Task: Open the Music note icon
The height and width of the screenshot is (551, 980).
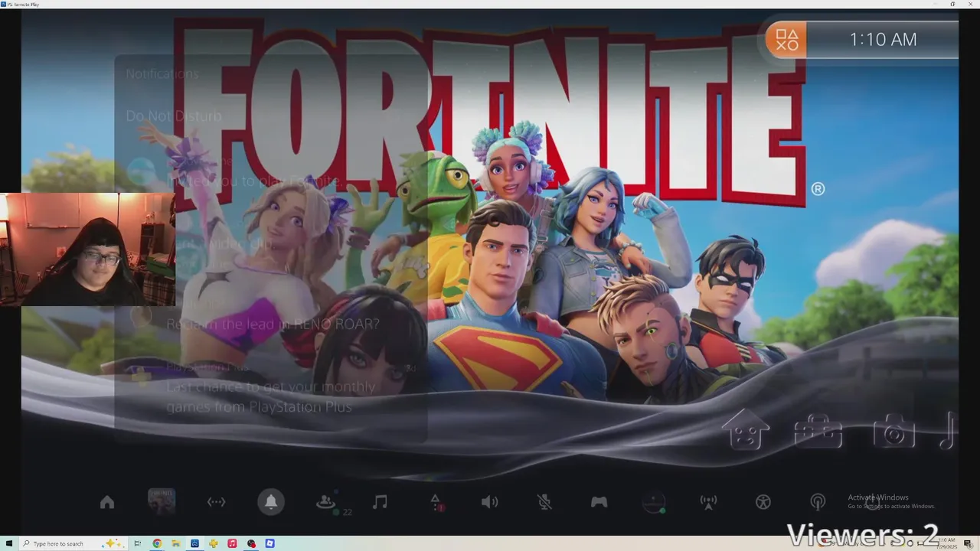Action: tap(380, 502)
